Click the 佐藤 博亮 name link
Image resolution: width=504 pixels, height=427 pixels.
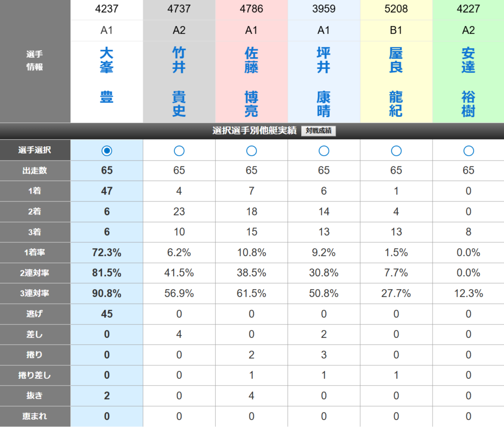click(x=252, y=81)
